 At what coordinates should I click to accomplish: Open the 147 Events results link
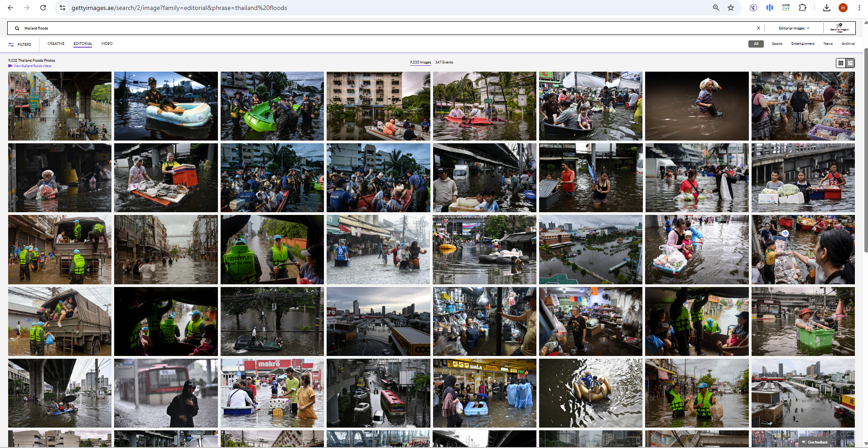click(x=444, y=62)
